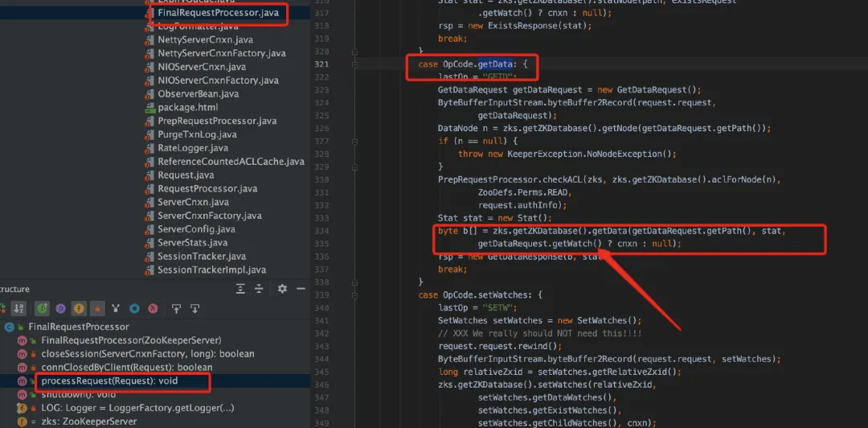This screenshot has height=428, width=868.
Task: Toggle Show Lambdas pink lambda button
Action: [x=153, y=308]
